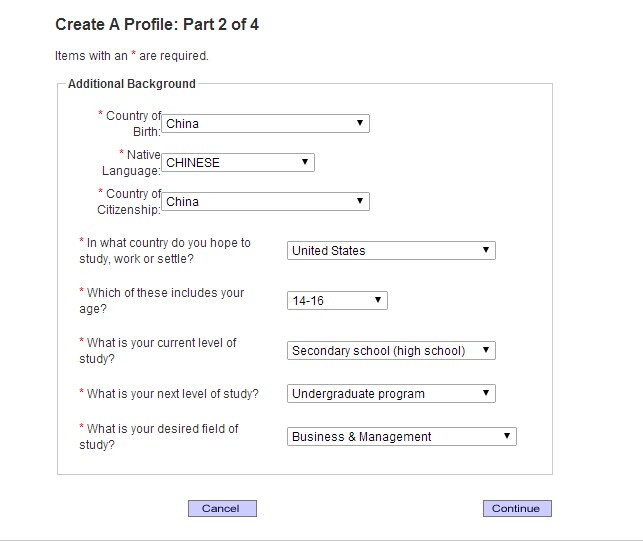Image resolution: width=643 pixels, height=542 pixels.
Task: Open the Country of Citizenship dropdown
Action: 265,201
